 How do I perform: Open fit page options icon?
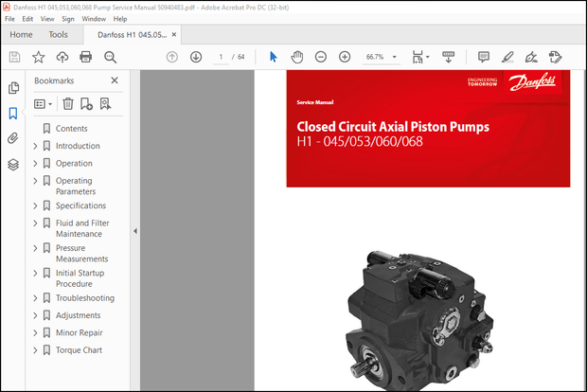click(418, 57)
